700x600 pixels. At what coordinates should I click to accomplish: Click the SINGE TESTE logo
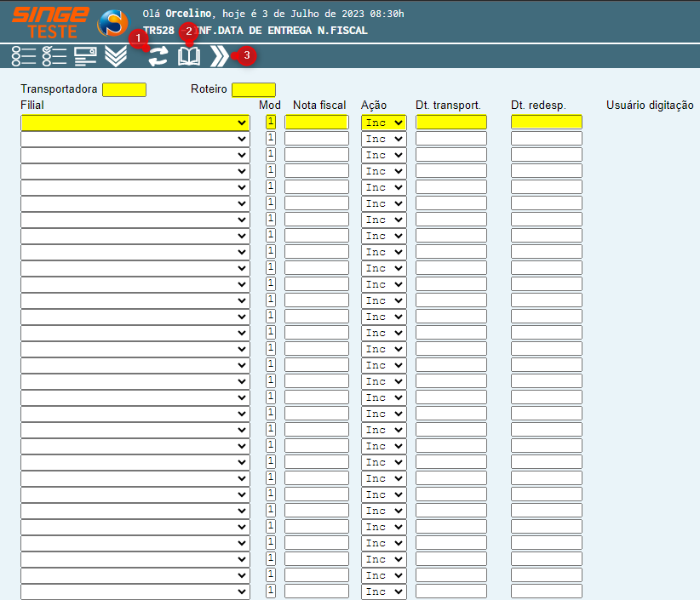49,22
